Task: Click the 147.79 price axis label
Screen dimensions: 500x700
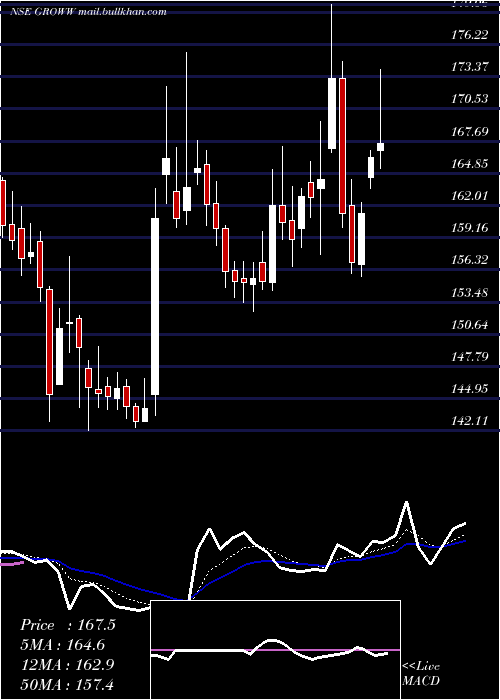Action: 469,357
